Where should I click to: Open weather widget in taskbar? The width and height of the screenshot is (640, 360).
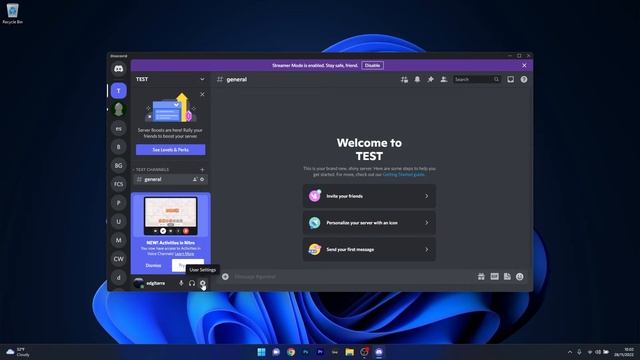coord(18,352)
